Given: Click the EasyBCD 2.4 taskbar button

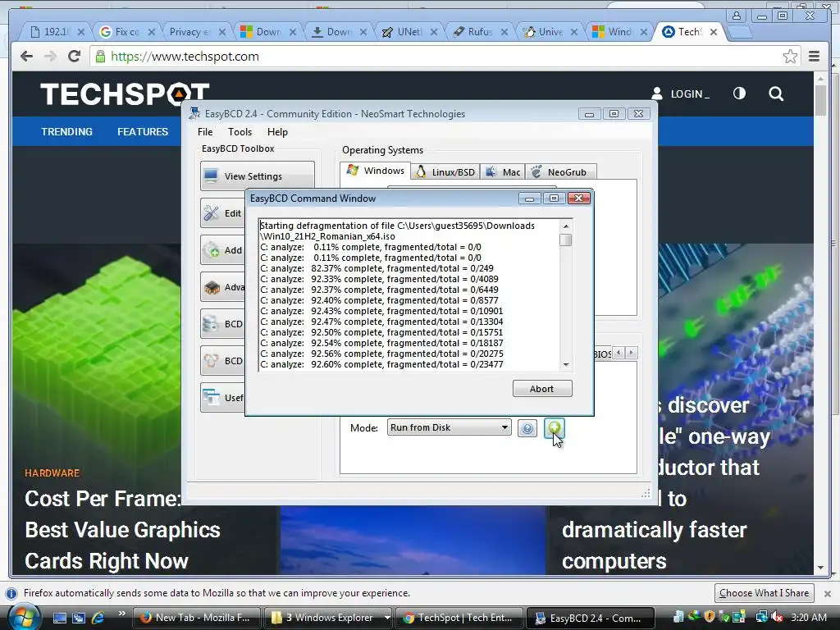Looking at the screenshot, I should pyautogui.click(x=591, y=618).
